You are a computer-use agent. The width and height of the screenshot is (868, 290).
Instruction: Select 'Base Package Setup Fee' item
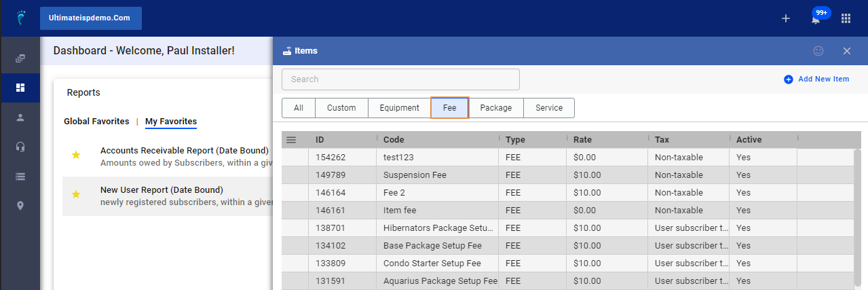(432, 246)
